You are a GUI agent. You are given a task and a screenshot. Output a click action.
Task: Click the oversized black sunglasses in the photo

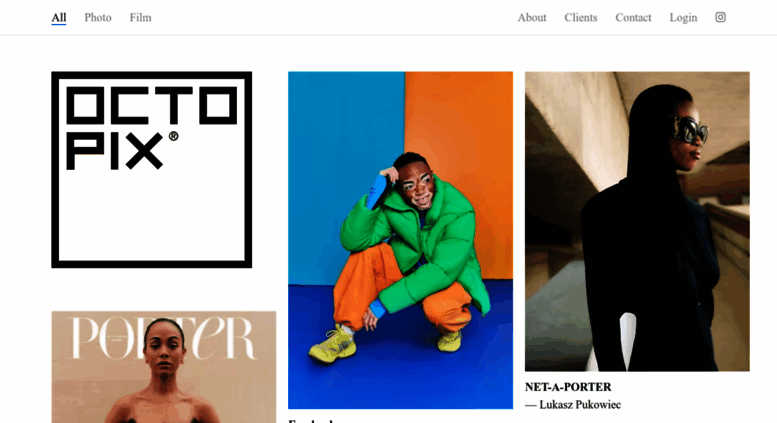pos(689,131)
